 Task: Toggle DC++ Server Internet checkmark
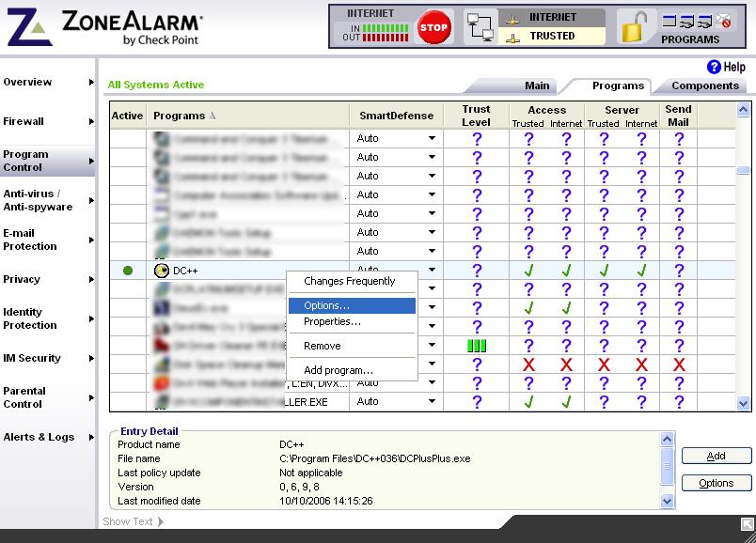tap(641, 271)
